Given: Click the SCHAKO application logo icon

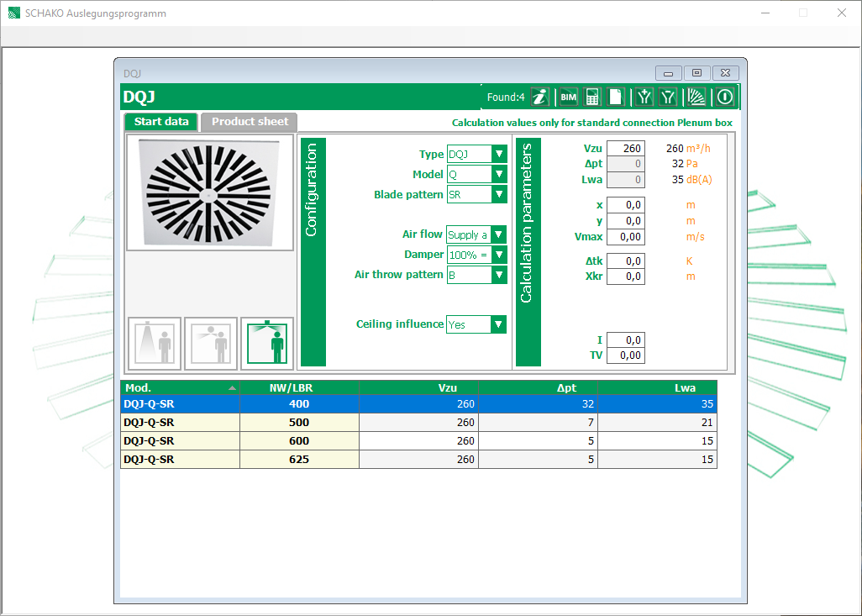Looking at the screenshot, I should (13, 13).
